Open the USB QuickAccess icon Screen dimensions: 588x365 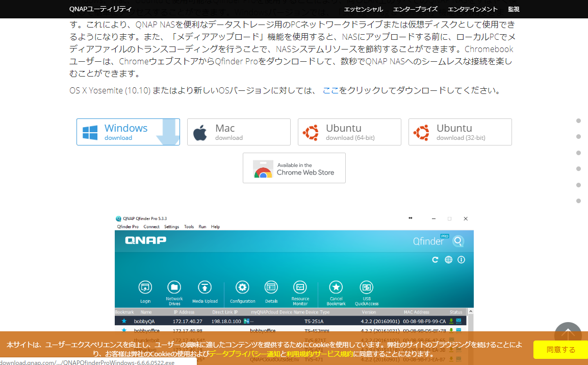(367, 287)
